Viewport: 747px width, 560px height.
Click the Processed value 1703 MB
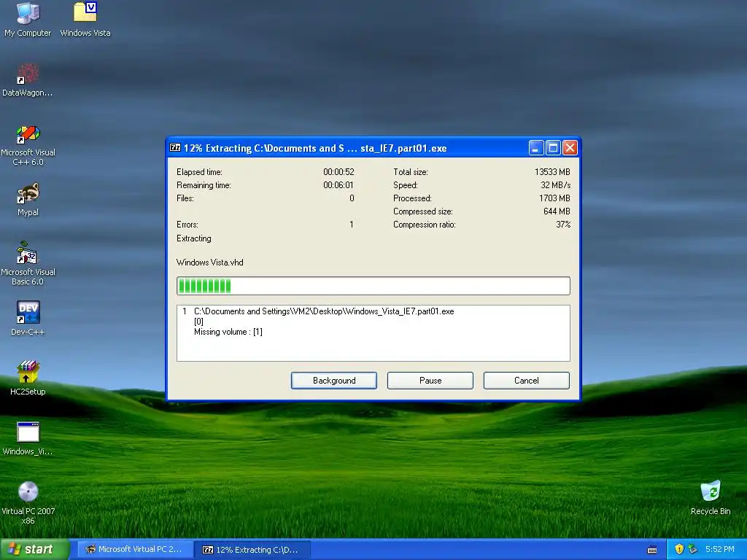point(554,198)
